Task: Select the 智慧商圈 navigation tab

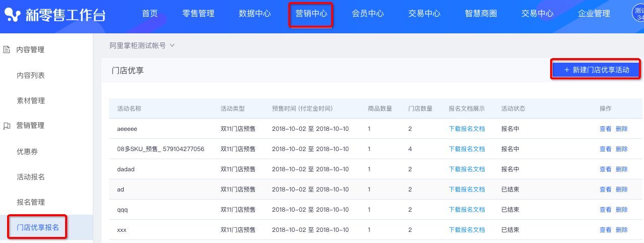Action: coord(480,14)
